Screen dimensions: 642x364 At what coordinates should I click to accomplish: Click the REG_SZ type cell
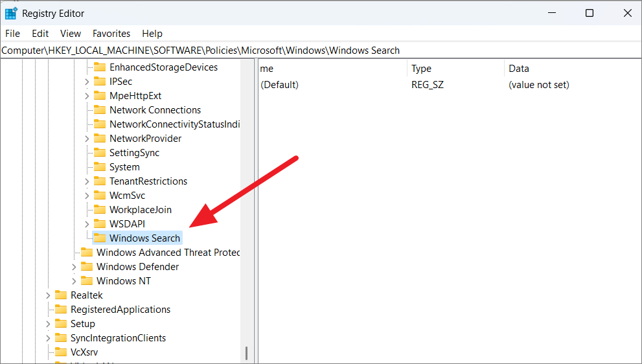pos(428,85)
